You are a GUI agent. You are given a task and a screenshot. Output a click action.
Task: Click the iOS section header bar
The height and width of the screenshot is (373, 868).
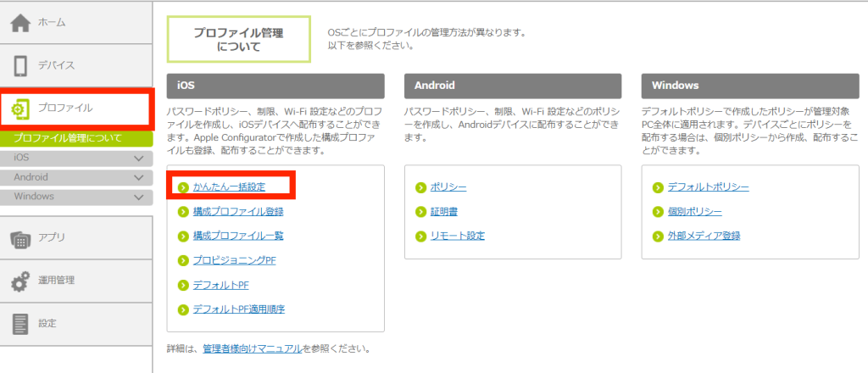coord(275,86)
